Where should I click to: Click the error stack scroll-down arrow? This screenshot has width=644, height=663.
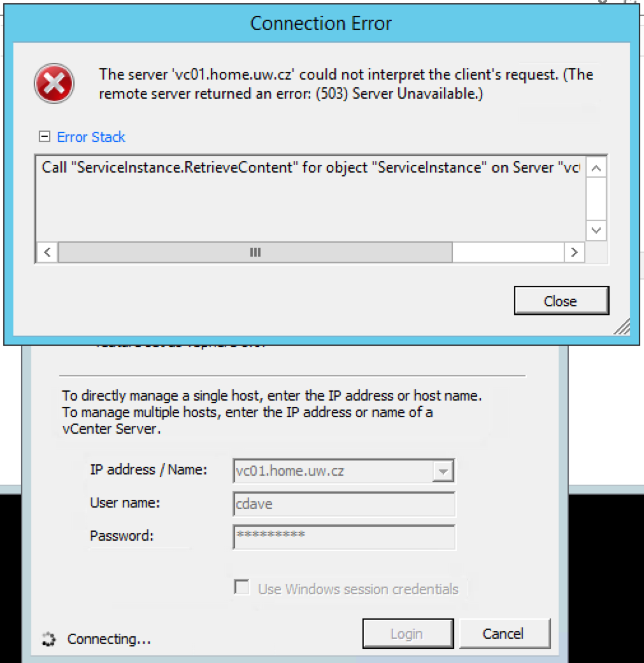596,231
